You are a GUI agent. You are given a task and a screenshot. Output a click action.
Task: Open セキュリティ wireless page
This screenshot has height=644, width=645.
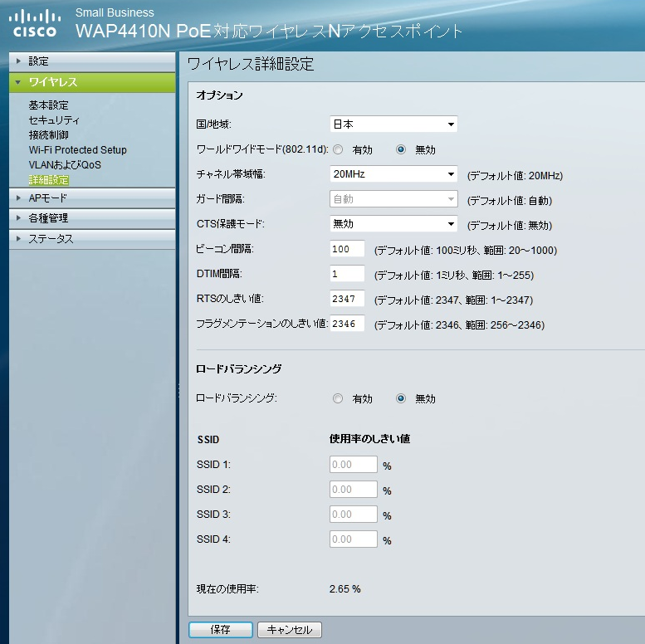[x=54, y=120]
